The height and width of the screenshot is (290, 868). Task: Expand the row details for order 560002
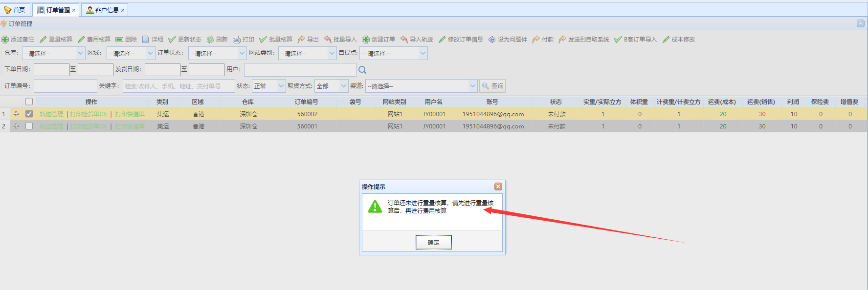[16, 114]
